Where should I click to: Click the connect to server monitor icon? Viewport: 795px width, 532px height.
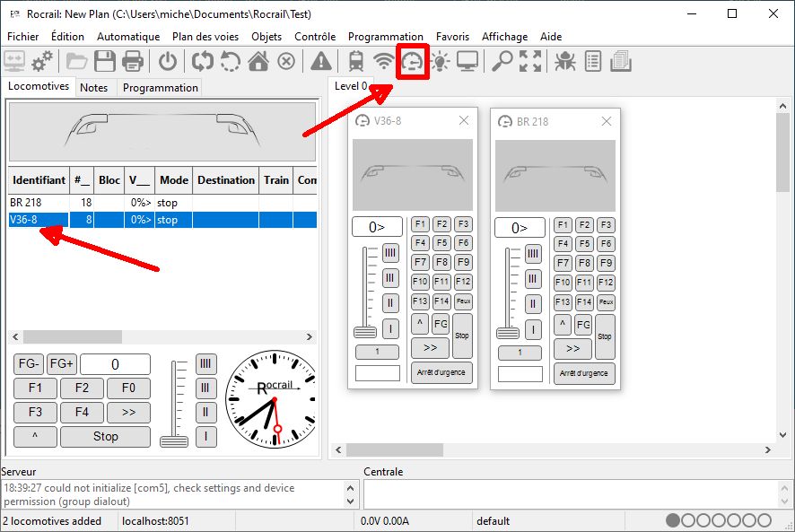[x=14, y=61]
